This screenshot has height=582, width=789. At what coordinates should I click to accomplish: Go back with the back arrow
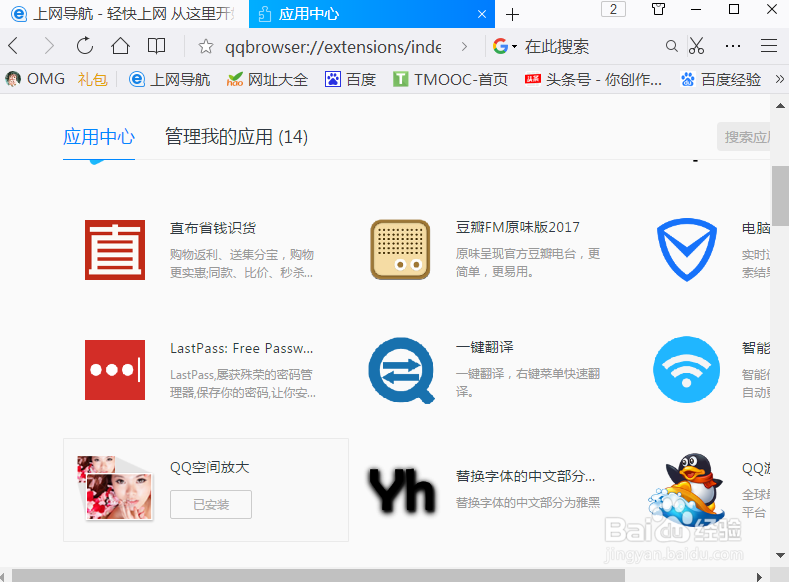click(14, 46)
